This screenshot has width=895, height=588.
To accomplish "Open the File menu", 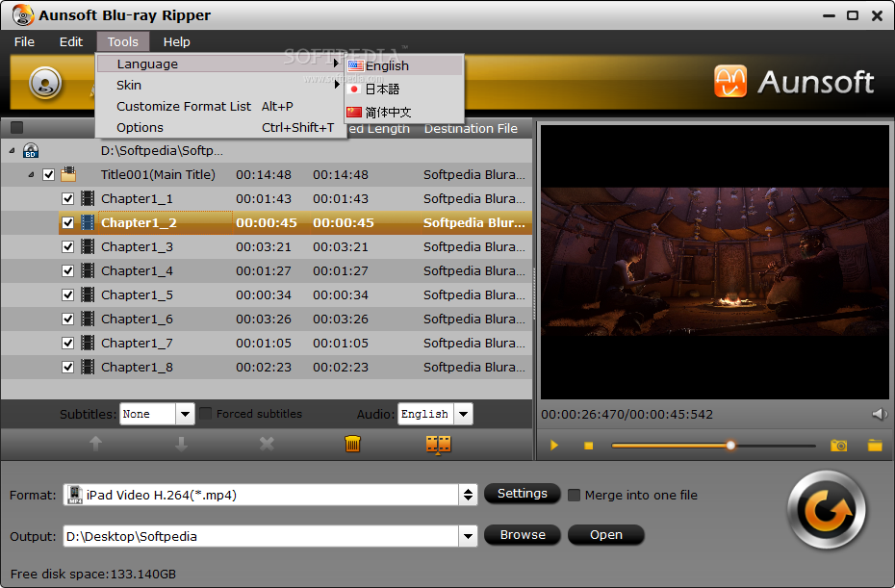I will tap(24, 41).
